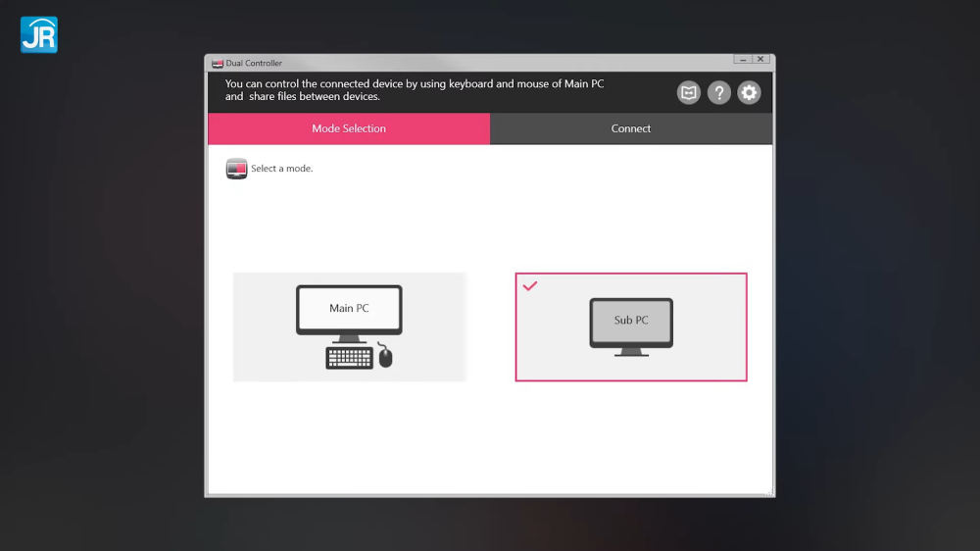Click the 'Select a mode.' label text
Screen dimensions: 980x551
point(282,169)
